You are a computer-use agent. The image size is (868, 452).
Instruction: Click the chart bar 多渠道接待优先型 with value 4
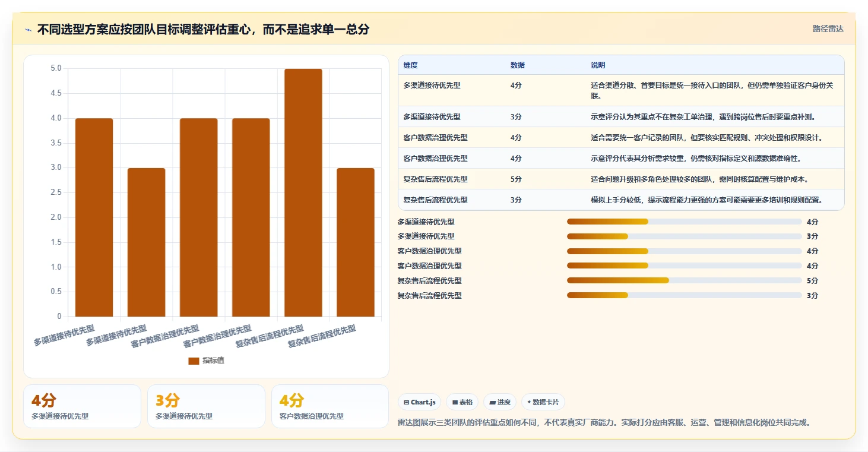tap(94, 217)
